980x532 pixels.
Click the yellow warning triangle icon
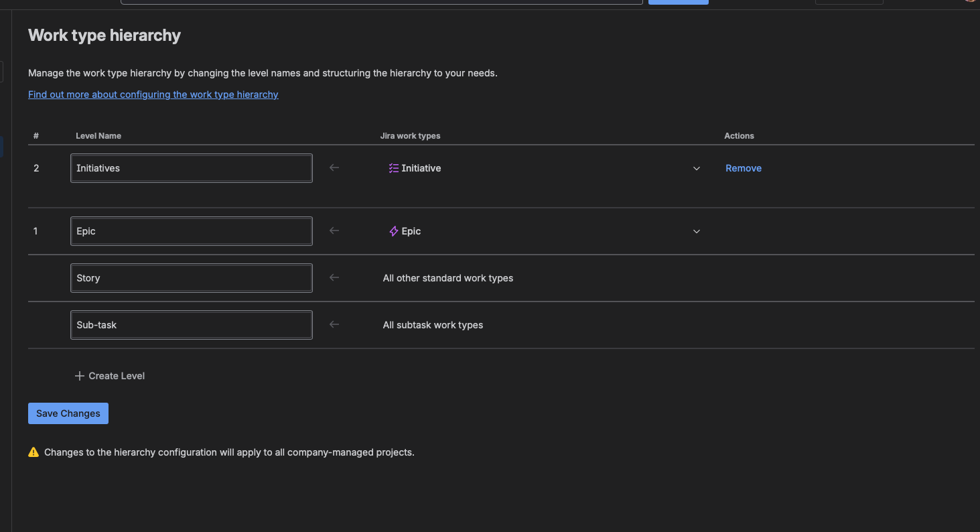(33, 452)
